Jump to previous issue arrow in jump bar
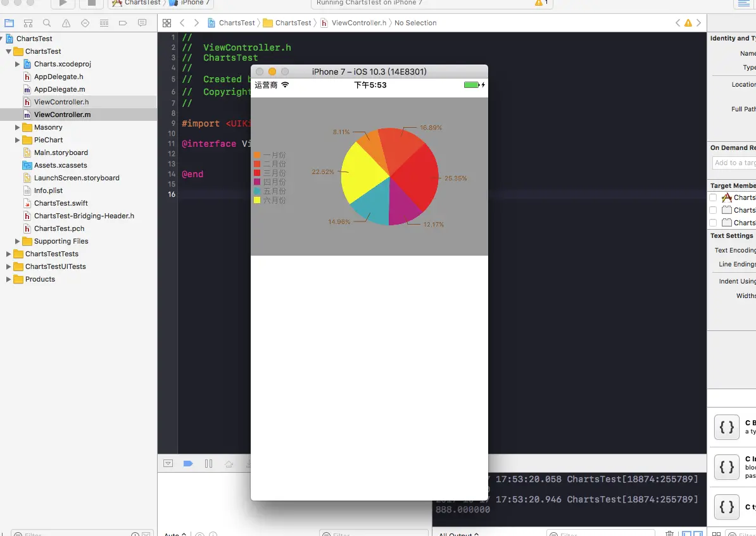The image size is (756, 536). [678, 23]
